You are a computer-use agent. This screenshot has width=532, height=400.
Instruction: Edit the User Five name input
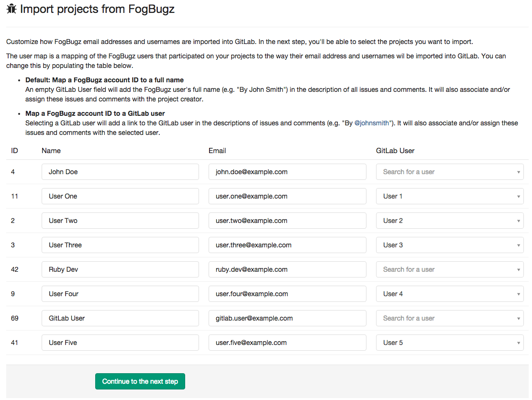pos(120,343)
